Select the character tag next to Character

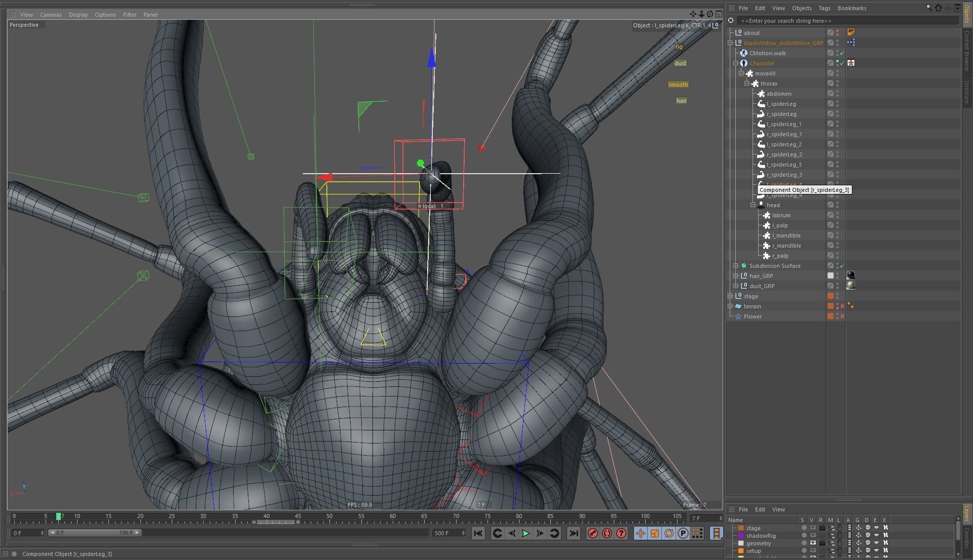851,63
